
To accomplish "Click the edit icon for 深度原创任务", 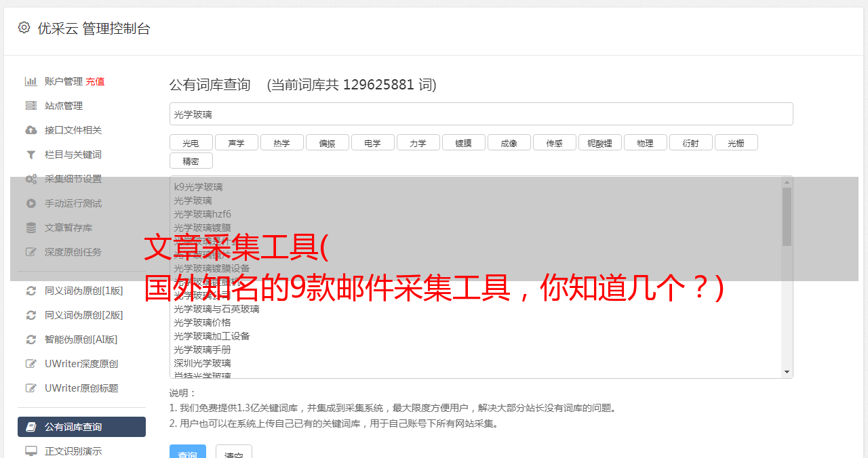I will [x=31, y=252].
